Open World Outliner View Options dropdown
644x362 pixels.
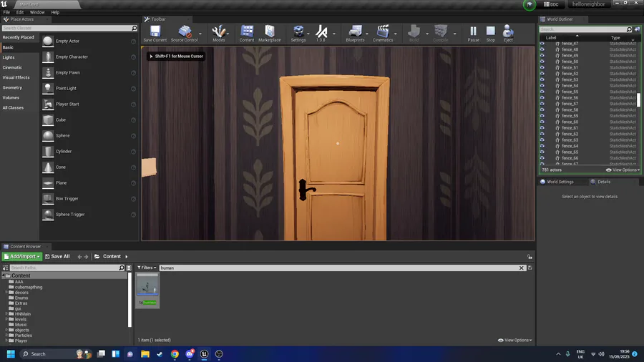(x=623, y=170)
